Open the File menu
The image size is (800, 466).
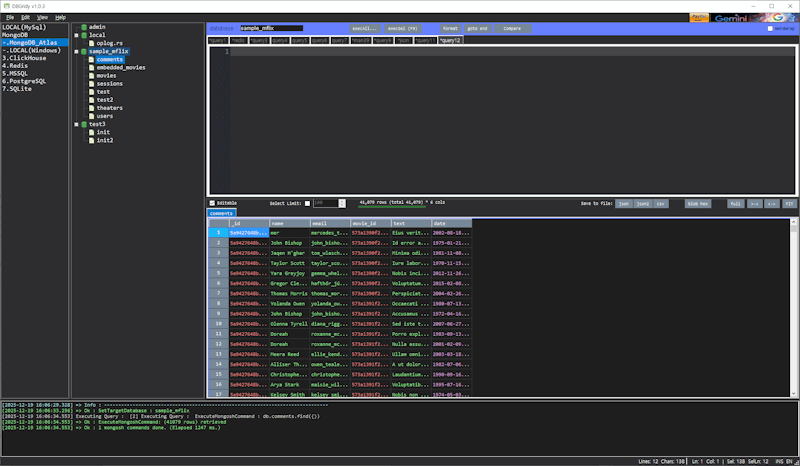coord(10,17)
